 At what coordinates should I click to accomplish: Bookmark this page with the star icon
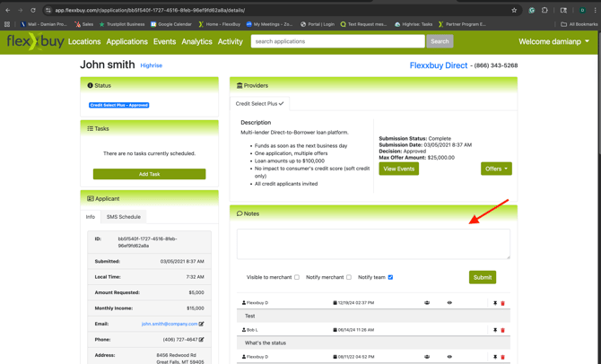[514, 11]
